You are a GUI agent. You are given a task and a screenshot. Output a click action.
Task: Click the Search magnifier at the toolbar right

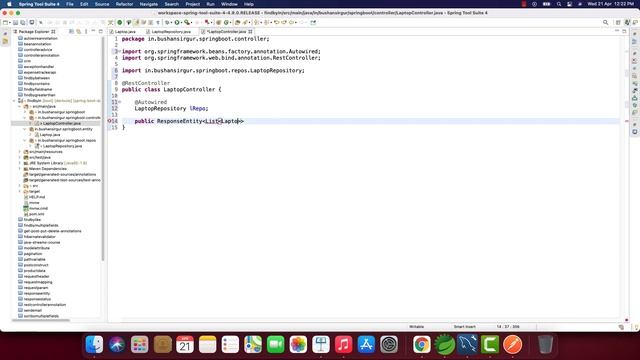[x=606, y=22]
